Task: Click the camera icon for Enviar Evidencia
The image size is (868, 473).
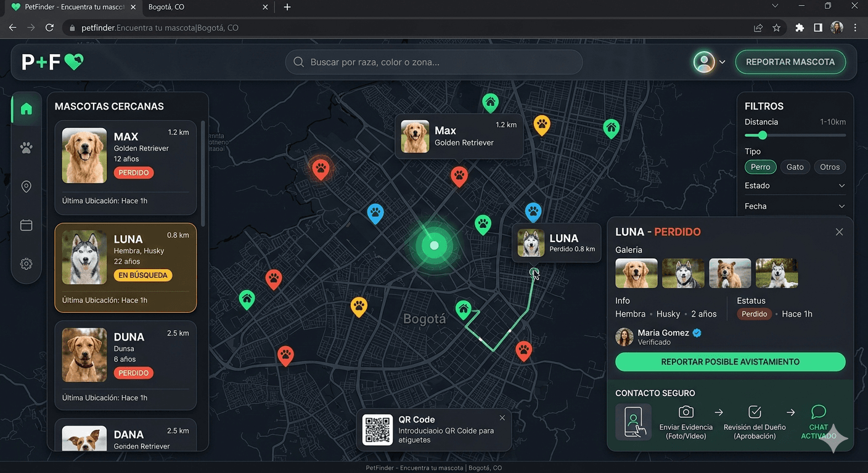Action: tap(686, 412)
